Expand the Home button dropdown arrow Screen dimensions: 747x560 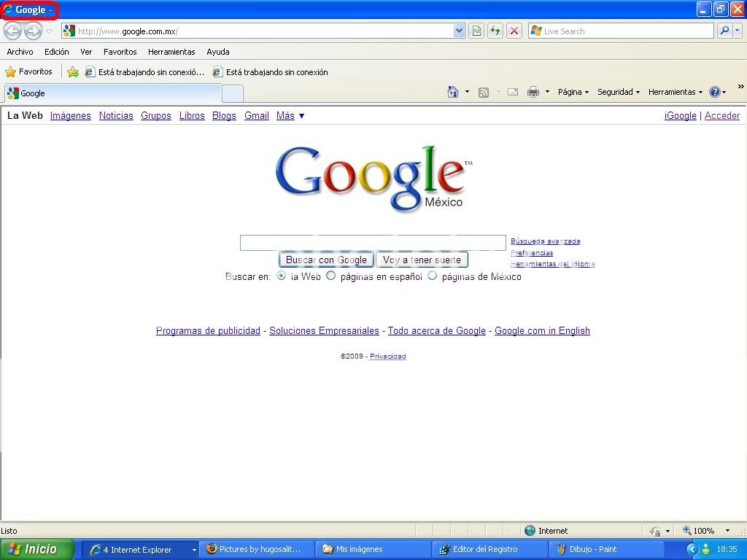pos(467,92)
